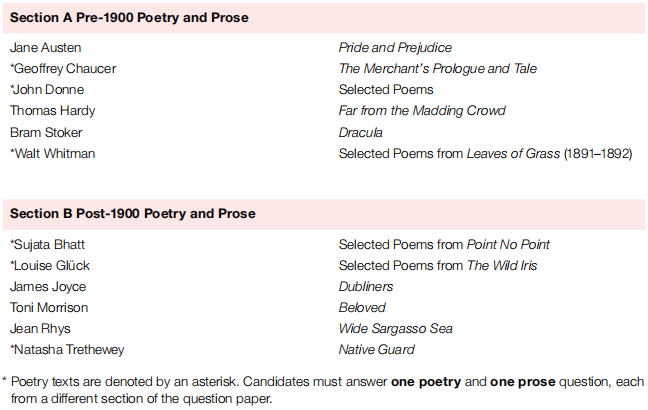Click the title Far from the Madding Crowd

(422, 111)
